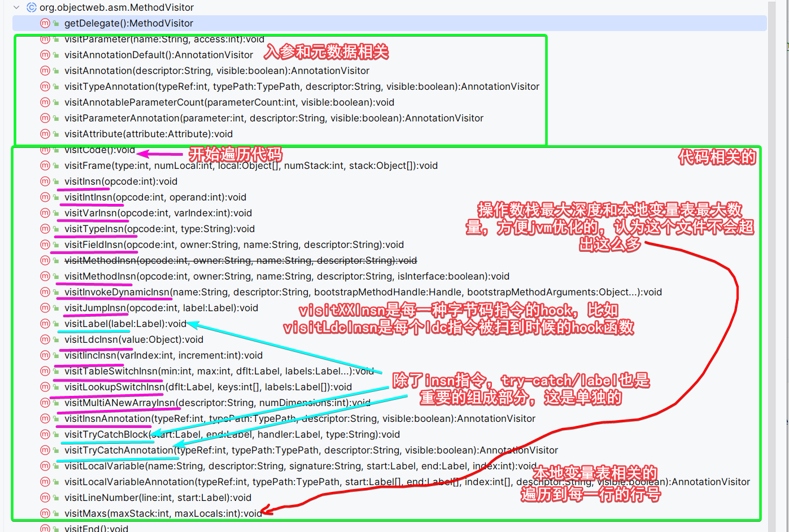Select the visitEnd():void method
This screenshot has height=532, width=789.
(x=96, y=529)
